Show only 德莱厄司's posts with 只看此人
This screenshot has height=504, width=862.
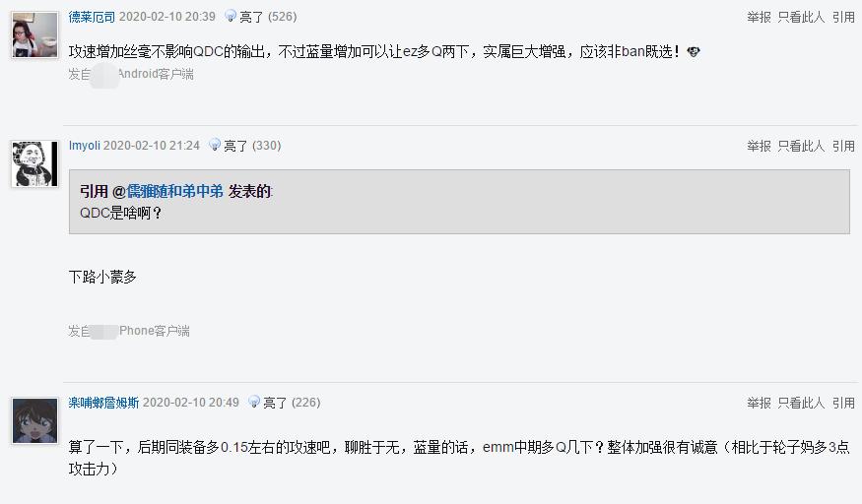(801, 17)
